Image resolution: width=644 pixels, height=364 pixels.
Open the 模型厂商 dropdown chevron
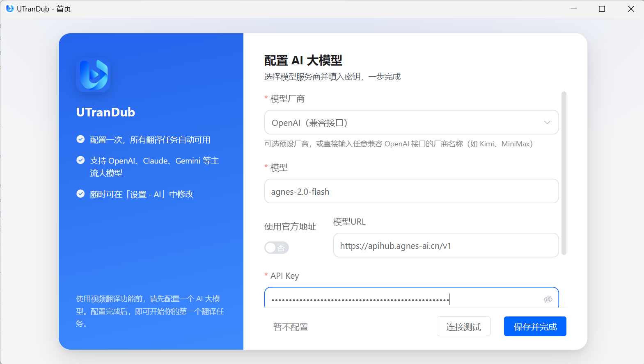(x=547, y=123)
